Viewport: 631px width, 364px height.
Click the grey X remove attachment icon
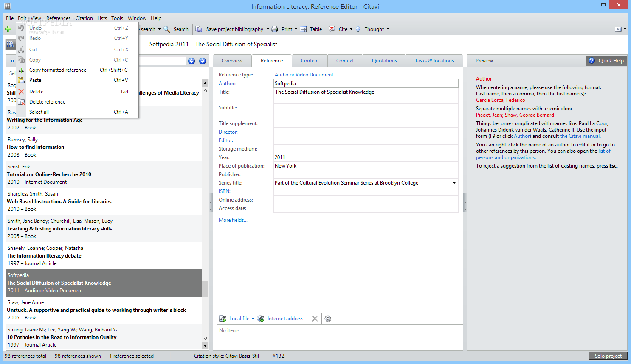[315, 319]
